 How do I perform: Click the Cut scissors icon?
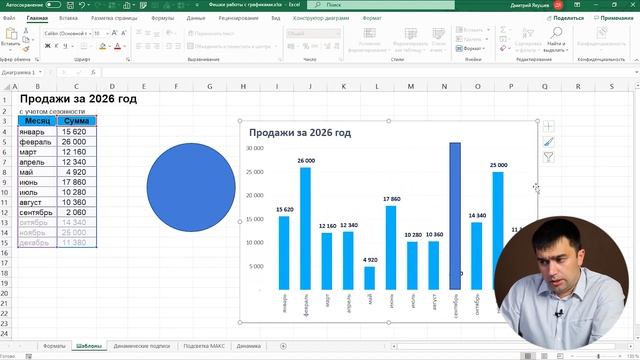[x=26, y=31]
